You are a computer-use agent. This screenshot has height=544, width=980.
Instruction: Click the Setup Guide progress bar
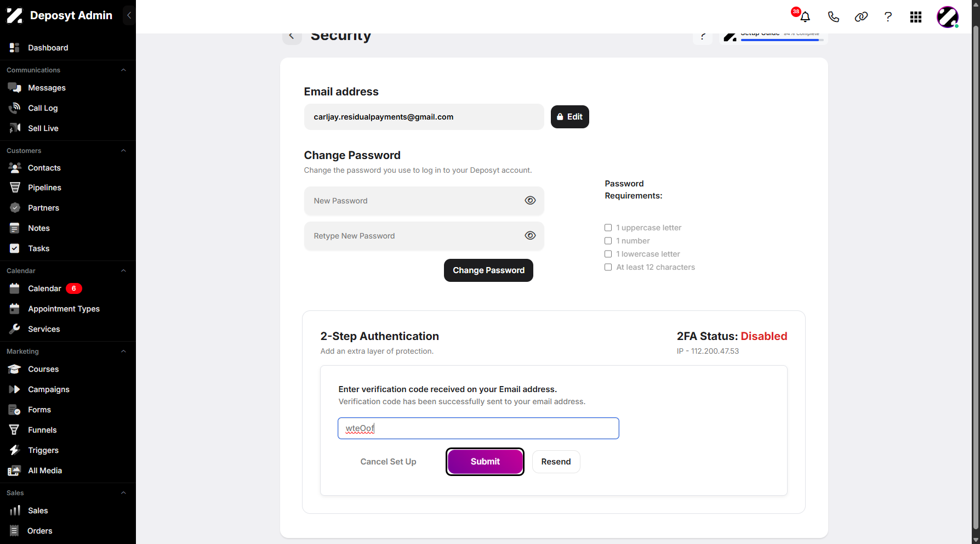point(782,40)
